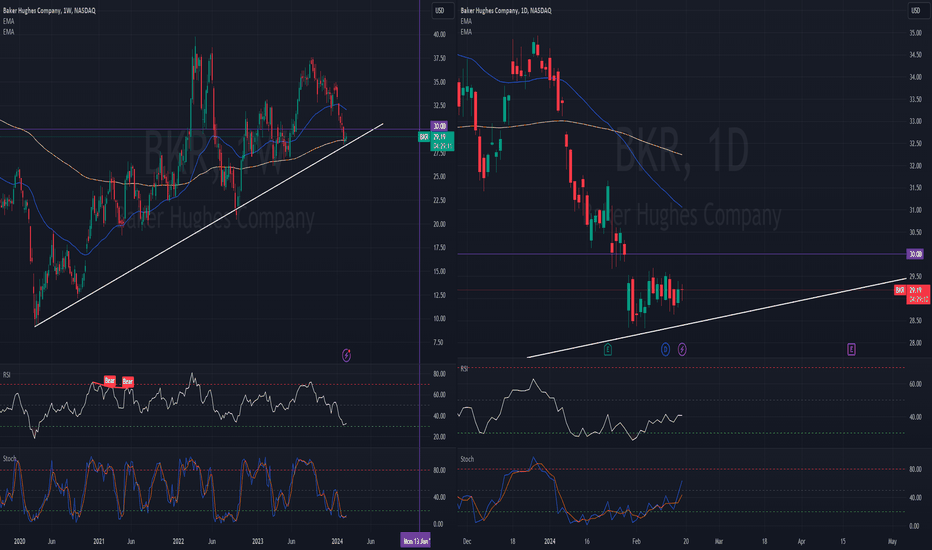The height and width of the screenshot is (550, 932).
Task: Click the 2024 label on daily time axis
Action: pyautogui.click(x=549, y=541)
